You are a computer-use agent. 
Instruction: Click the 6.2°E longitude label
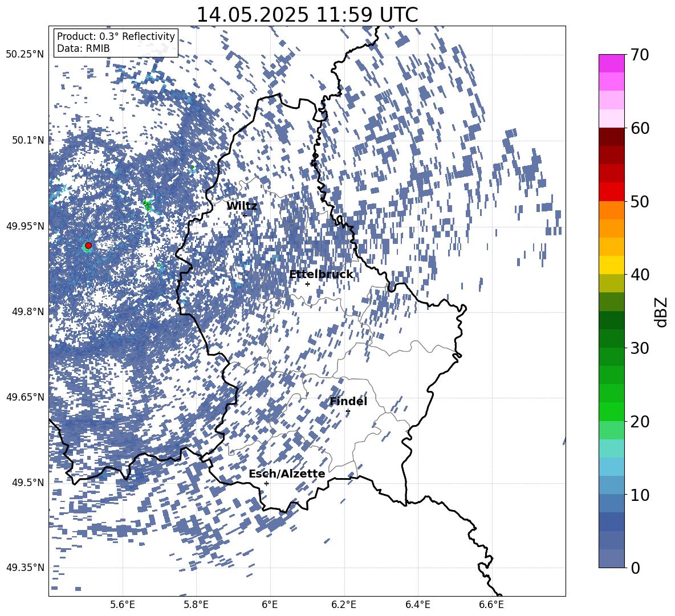(x=344, y=605)
